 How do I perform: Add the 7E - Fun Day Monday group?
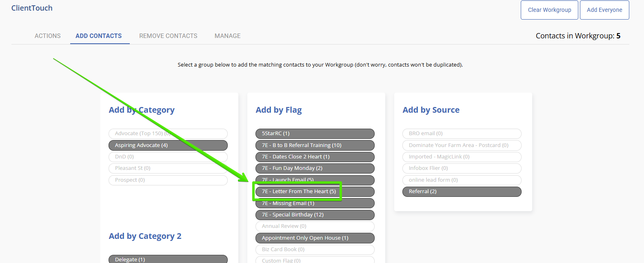click(x=315, y=168)
